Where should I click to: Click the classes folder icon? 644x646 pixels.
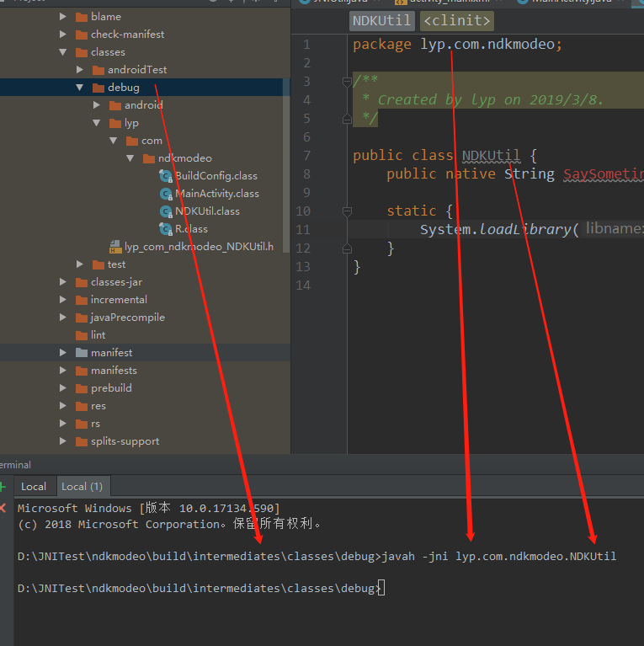click(x=82, y=52)
